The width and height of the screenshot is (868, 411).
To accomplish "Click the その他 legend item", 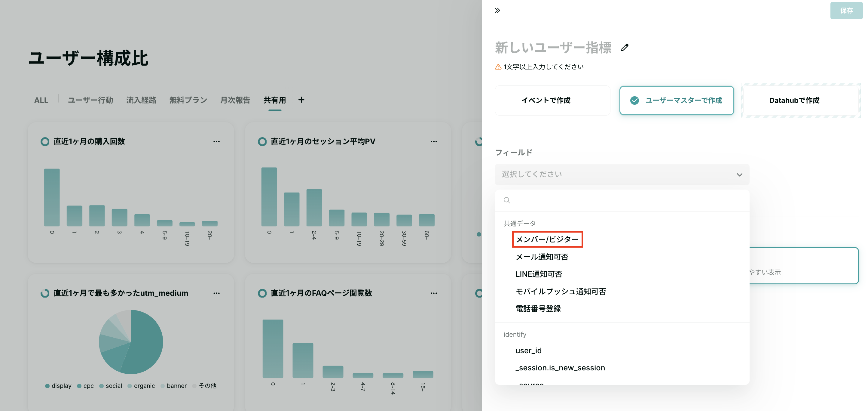I will (x=204, y=386).
